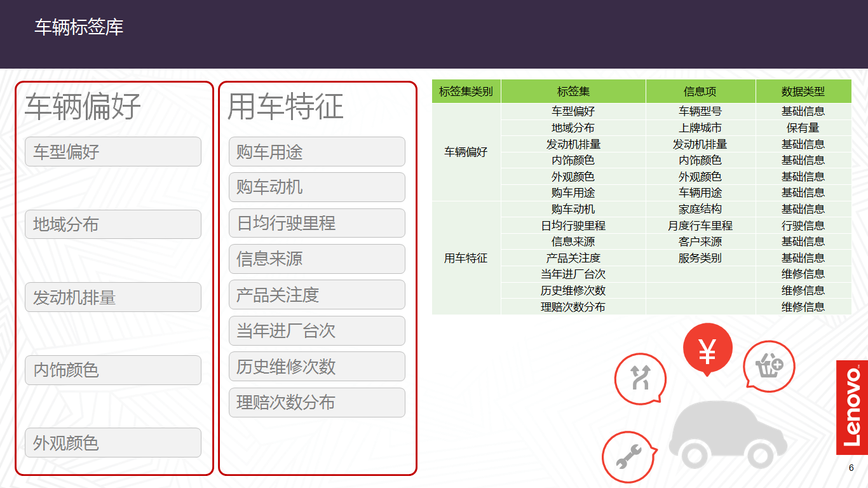Viewport: 868px width, 488px height.
Task: Click the slide title 车辆标签库
Action: (79, 27)
